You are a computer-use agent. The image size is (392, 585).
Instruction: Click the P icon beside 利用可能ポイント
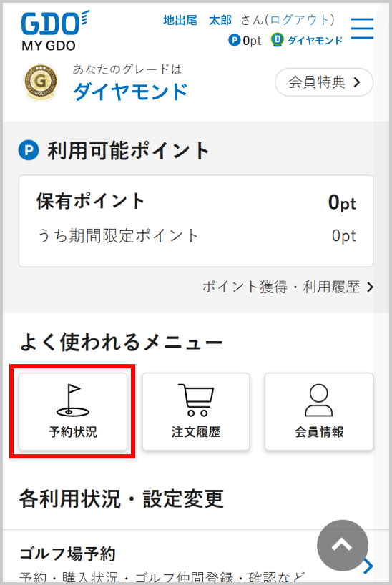pyautogui.click(x=29, y=150)
